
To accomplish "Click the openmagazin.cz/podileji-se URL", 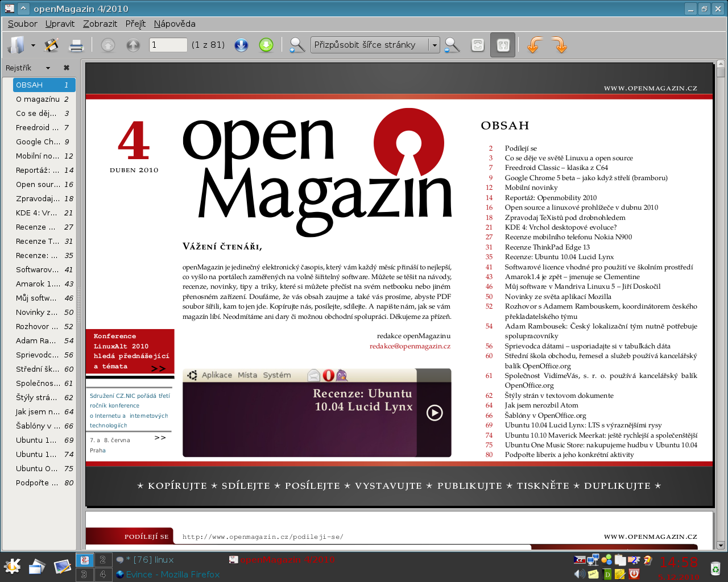I will (263, 537).
